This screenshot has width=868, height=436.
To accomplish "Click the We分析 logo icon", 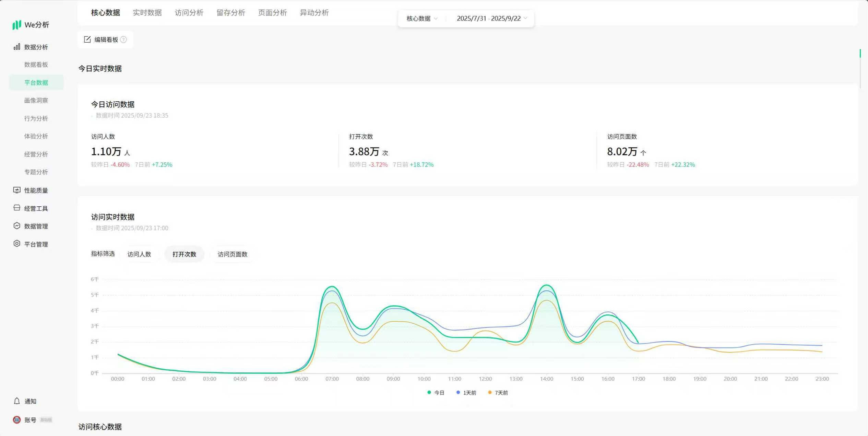I will click(x=16, y=25).
